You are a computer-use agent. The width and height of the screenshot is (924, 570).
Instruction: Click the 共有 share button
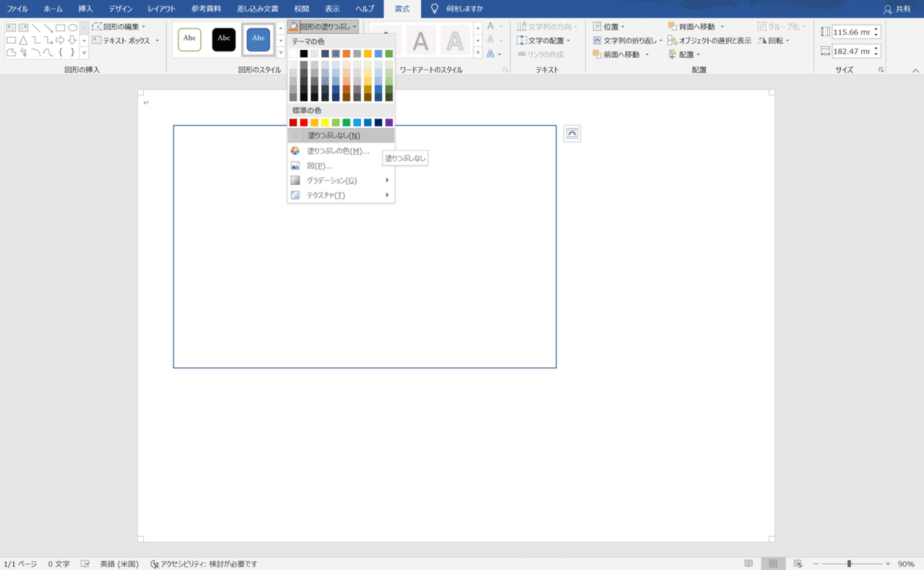[x=898, y=8]
